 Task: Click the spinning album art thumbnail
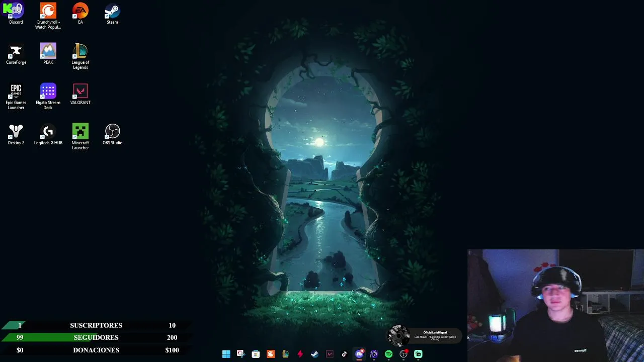pyautogui.click(x=399, y=336)
